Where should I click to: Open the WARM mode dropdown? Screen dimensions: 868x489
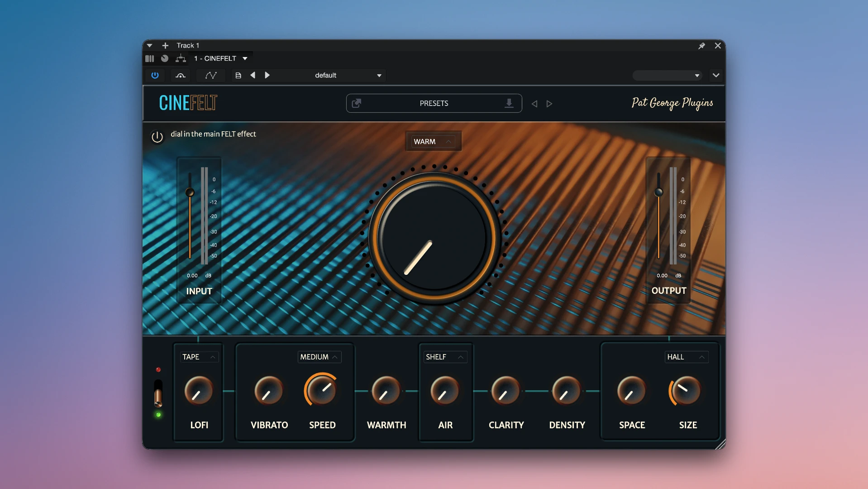coord(433,141)
